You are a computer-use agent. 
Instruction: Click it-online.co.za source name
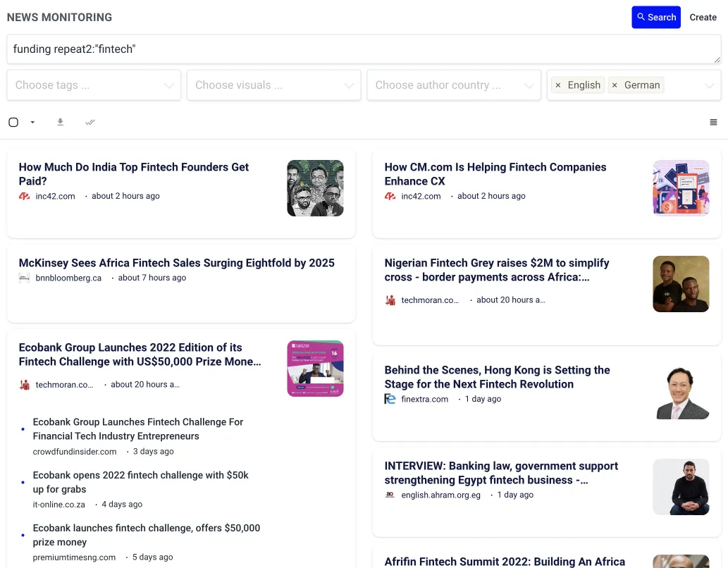point(59,505)
